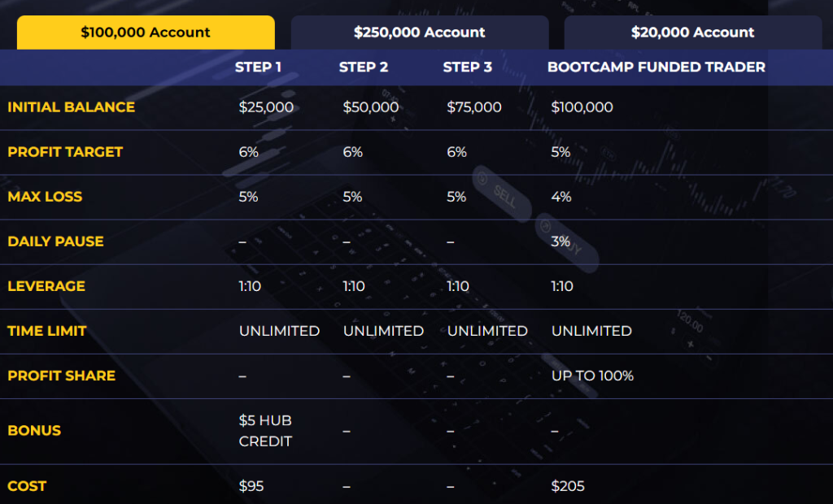
Task: Click the $25,000 initial balance value
Action: (x=266, y=107)
